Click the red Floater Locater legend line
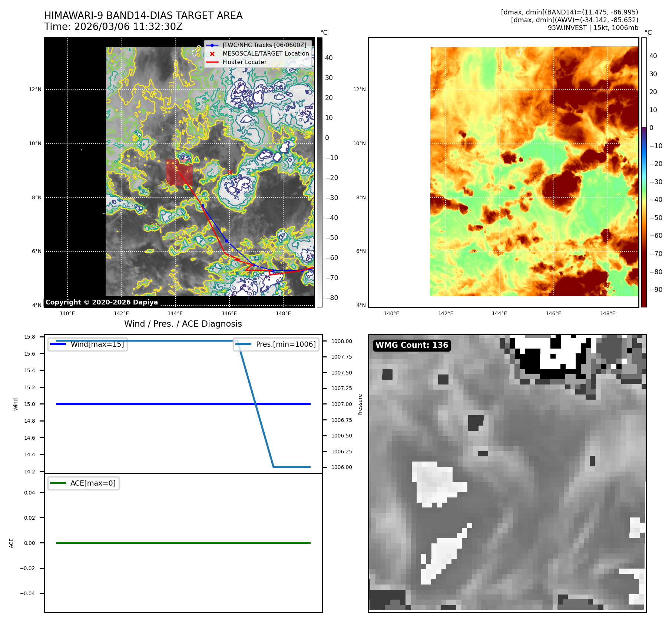Screen dimensions: 672x626 [212, 62]
